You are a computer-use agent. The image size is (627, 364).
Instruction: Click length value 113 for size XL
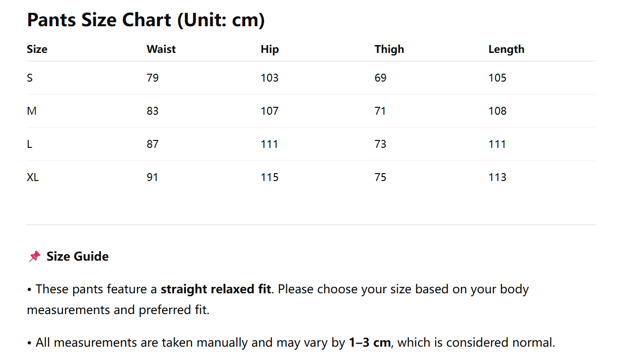497,177
